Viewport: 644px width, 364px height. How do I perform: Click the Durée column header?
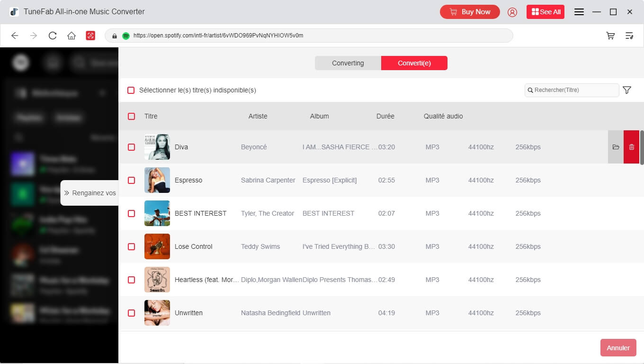(385, 116)
